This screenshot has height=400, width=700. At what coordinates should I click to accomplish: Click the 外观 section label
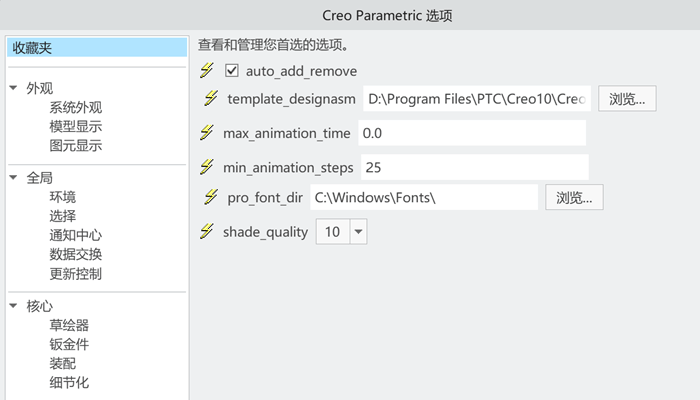[40, 88]
